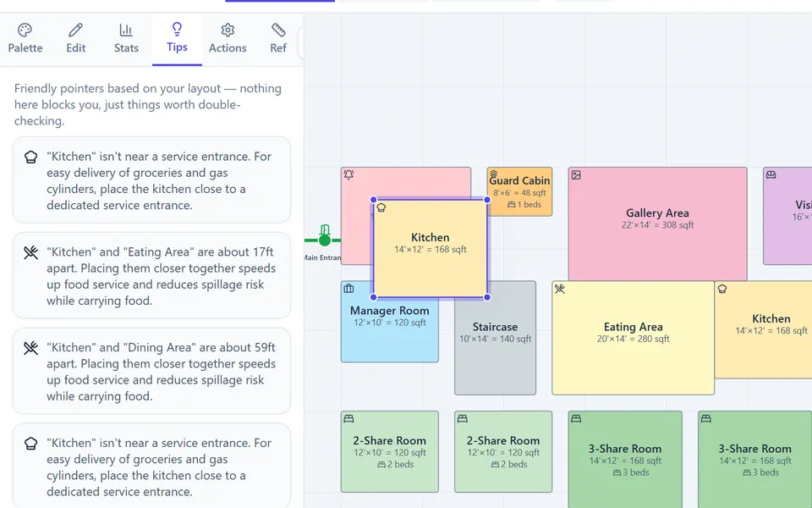The image size is (812, 508).
Task: Click the bed icon on the 2-Share Room below Staircase
Action: click(x=463, y=418)
